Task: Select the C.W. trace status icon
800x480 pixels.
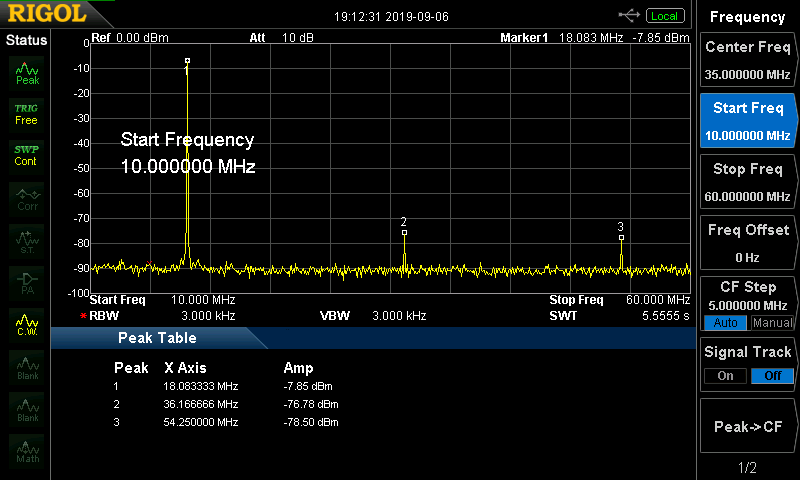Action: coord(27,323)
